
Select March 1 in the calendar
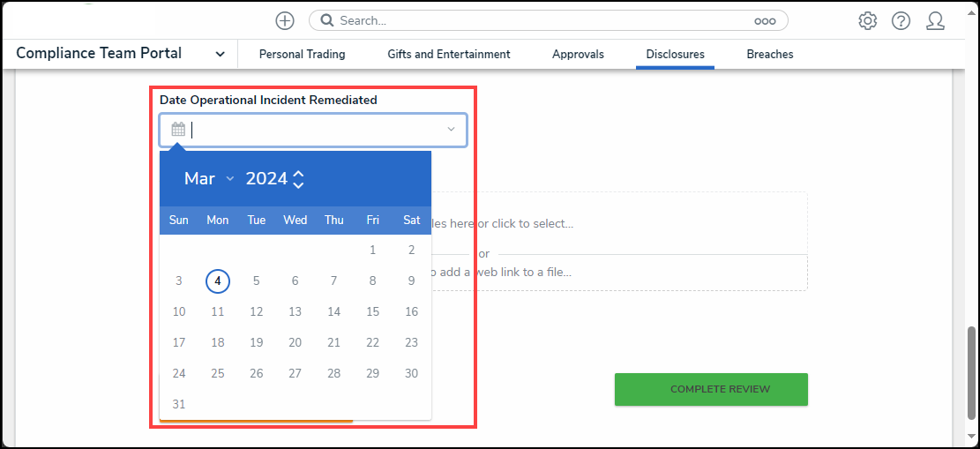[x=372, y=251]
